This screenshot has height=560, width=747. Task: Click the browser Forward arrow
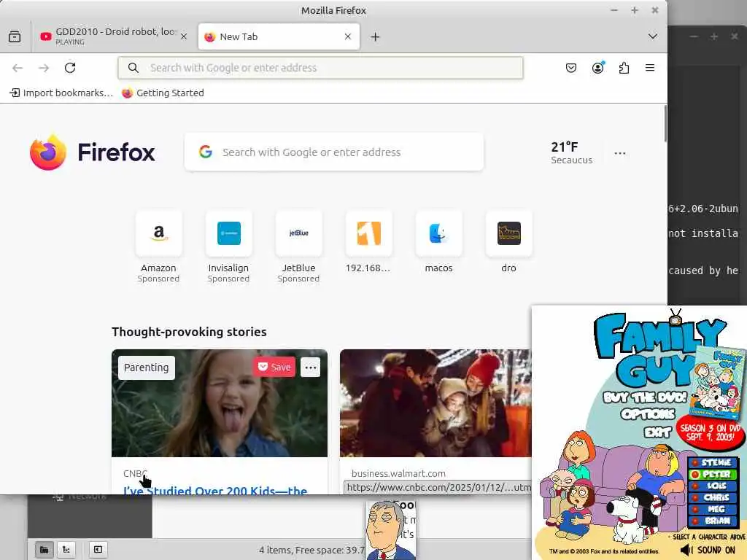point(44,68)
